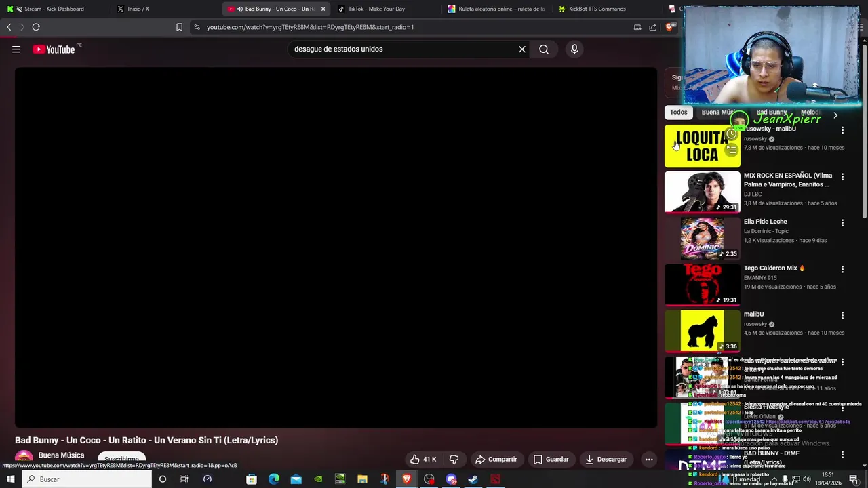Viewport: 868px width, 488px height.
Task: Open Brave browser taskbar icon
Action: coord(407,479)
